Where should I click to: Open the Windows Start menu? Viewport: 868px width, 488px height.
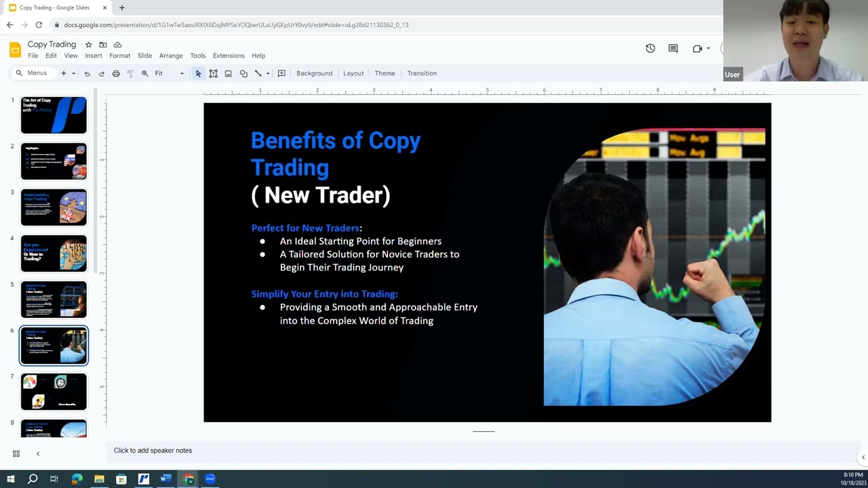[10, 479]
